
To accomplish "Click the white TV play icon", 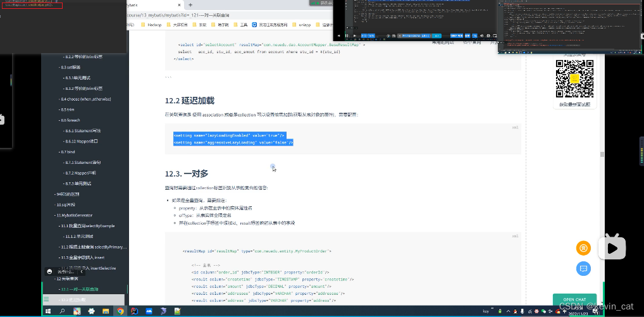I will coord(612,247).
